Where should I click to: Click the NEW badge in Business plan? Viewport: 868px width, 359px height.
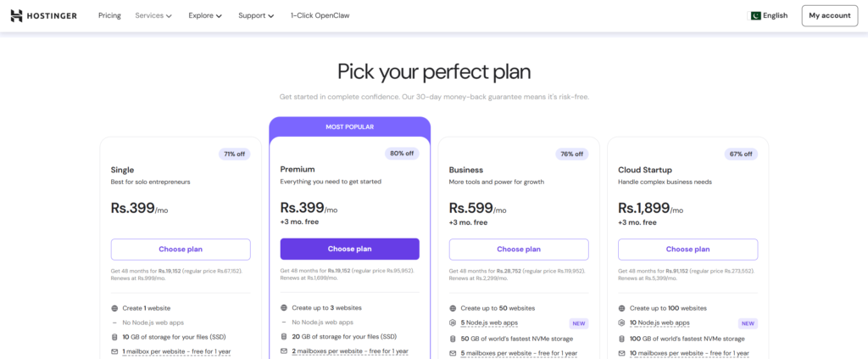(x=579, y=323)
